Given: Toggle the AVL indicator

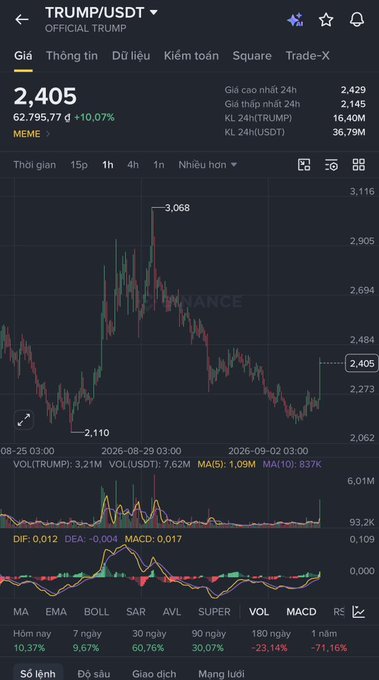Looking at the screenshot, I should click(172, 612).
